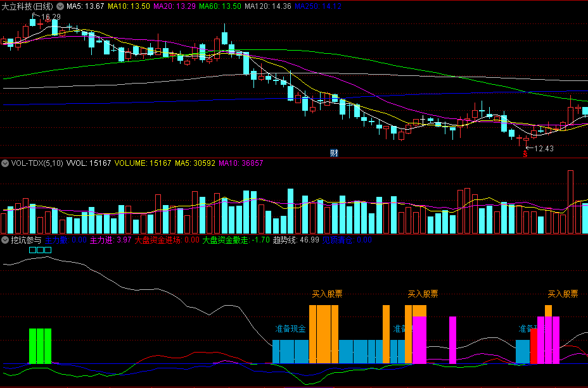Click the low price label 12.43
This screenshot has height=388, width=588.
point(544,149)
